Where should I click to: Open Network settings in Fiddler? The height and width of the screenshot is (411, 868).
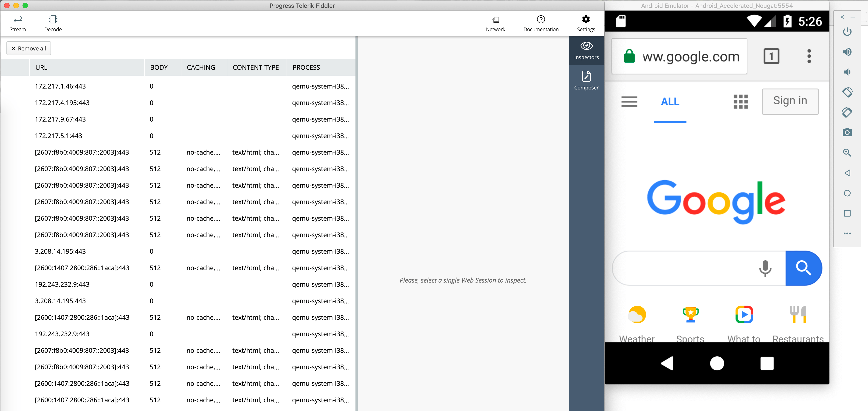tap(495, 24)
